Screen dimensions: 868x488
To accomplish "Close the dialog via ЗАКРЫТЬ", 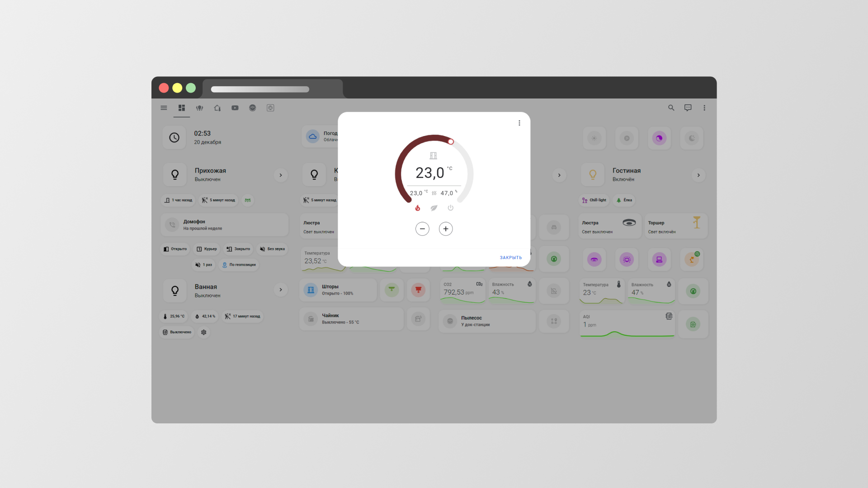I will pyautogui.click(x=511, y=258).
